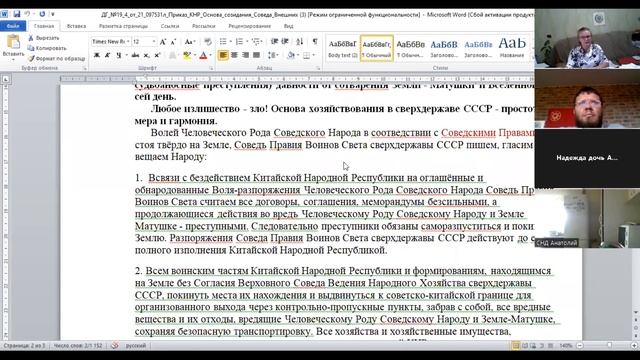
Task: Select Align Right paragraph alignment
Action: (245, 55)
